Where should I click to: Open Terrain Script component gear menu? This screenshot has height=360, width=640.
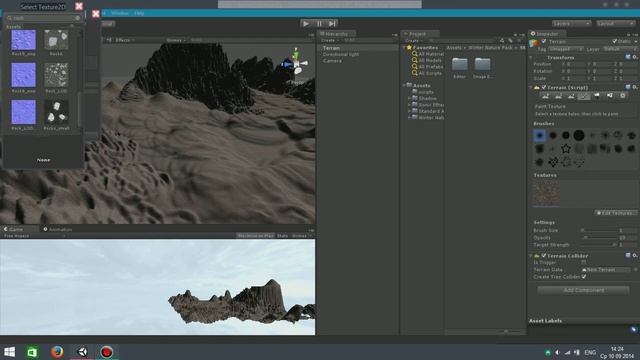[635, 87]
